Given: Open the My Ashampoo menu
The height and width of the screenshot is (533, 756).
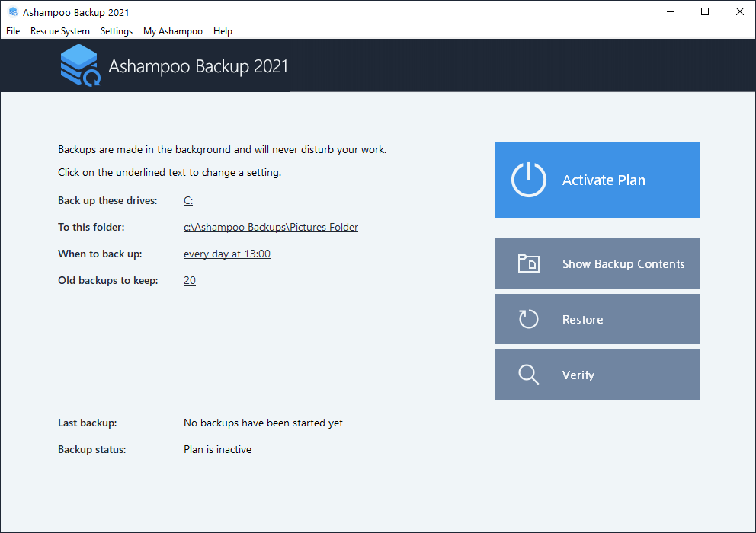Looking at the screenshot, I should click(x=173, y=31).
